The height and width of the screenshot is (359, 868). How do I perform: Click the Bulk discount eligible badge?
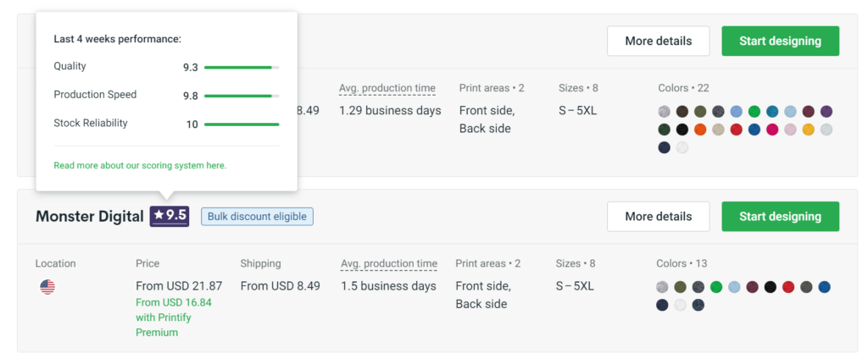pyautogui.click(x=257, y=216)
